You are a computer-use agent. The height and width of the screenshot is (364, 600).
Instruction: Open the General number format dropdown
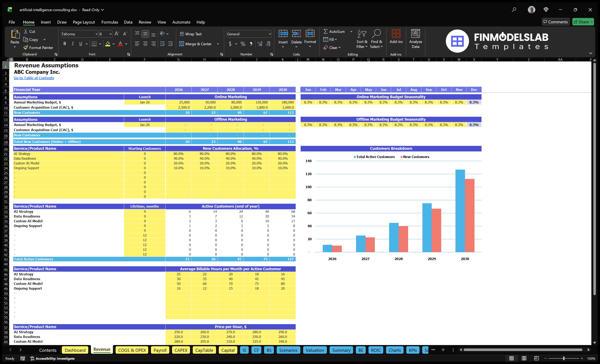click(x=270, y=34)
